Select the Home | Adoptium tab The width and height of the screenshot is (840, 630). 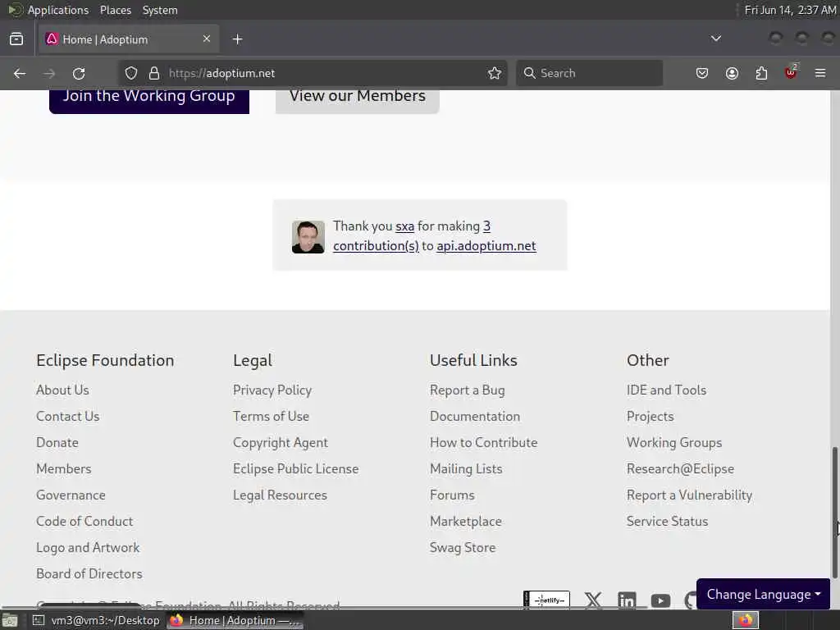[129, 39]
